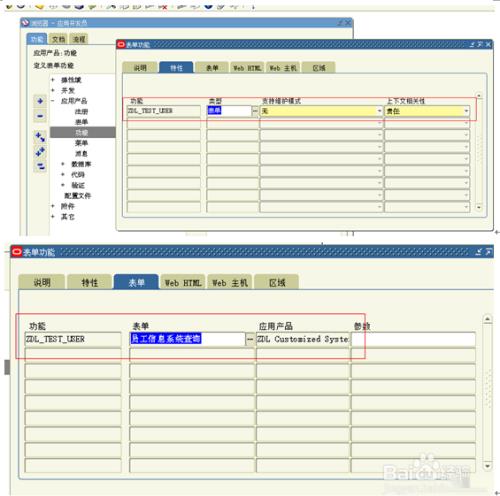Screen dimensions: 500x496
Task: Open Web HTML tab in upper 表单功能 window
Action: (247, 68)
